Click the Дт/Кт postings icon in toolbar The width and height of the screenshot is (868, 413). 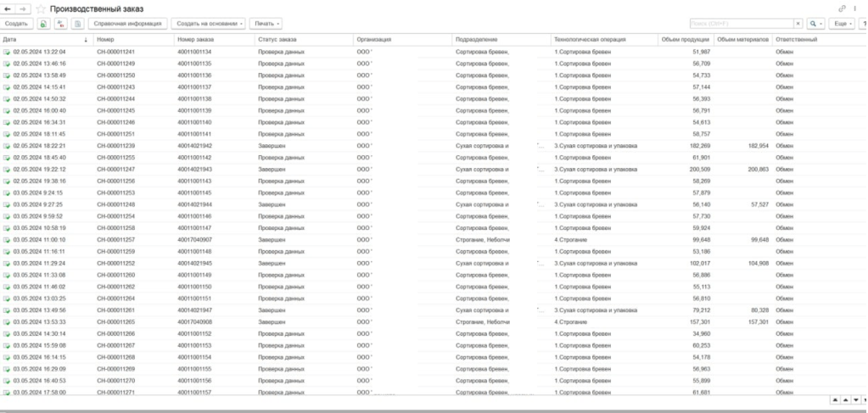(x=61, y=24)
